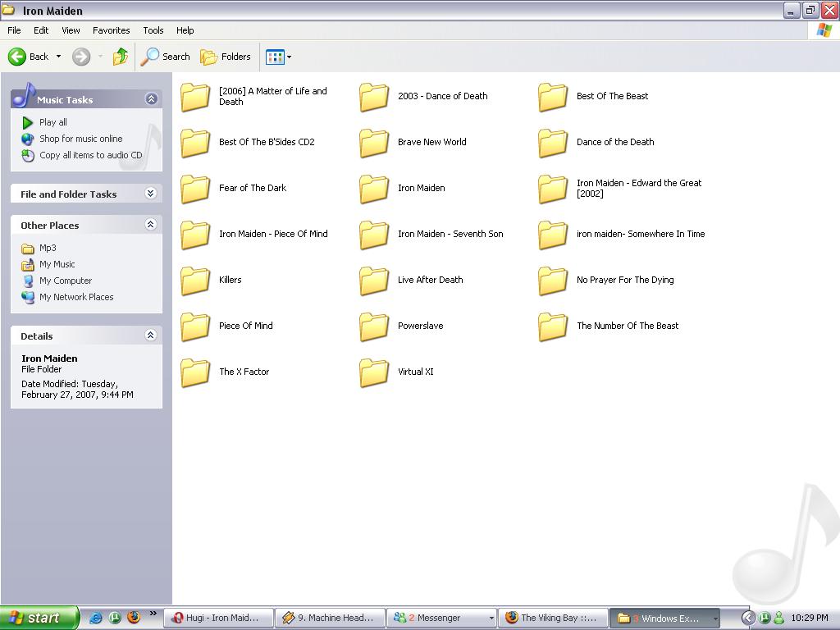Image resolution: width=840 pixels, height=630 pixels.
Task: Select the Edward the Great [2002] folder icon
Action: point(553,189)
